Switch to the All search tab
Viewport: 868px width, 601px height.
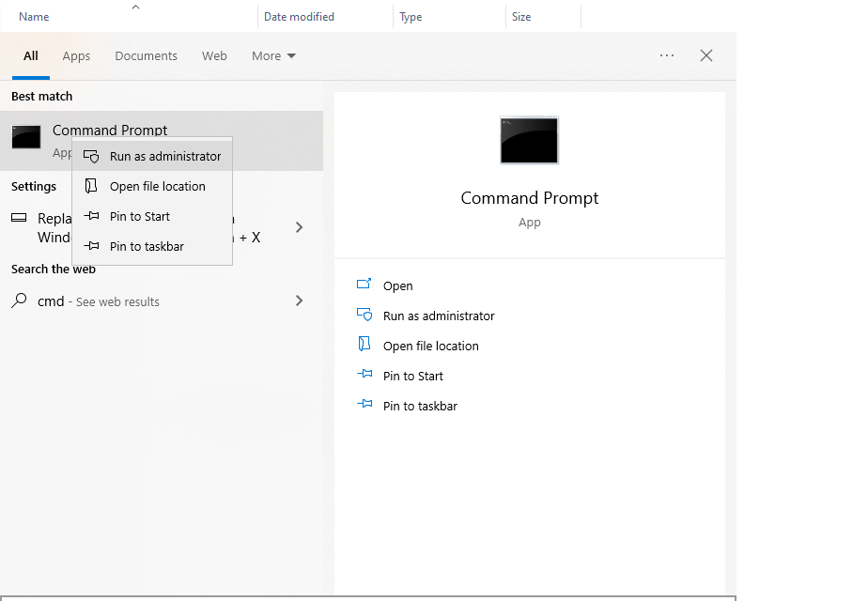(x=31, y=56)
